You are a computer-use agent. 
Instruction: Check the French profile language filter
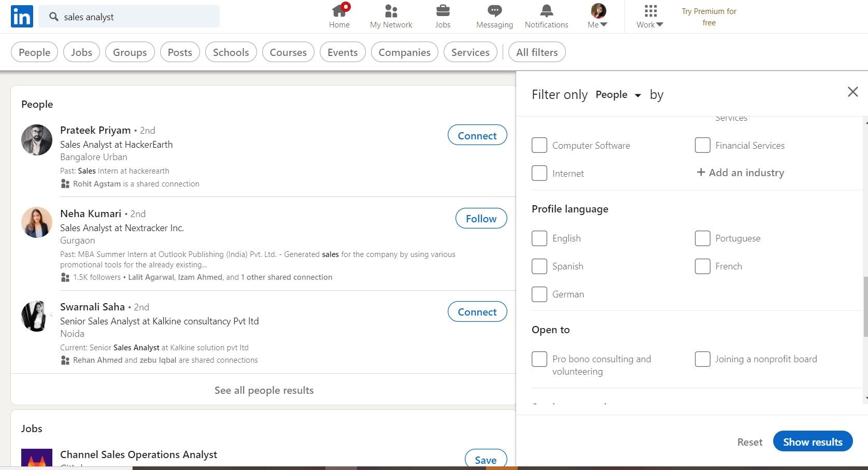[703, 266]
